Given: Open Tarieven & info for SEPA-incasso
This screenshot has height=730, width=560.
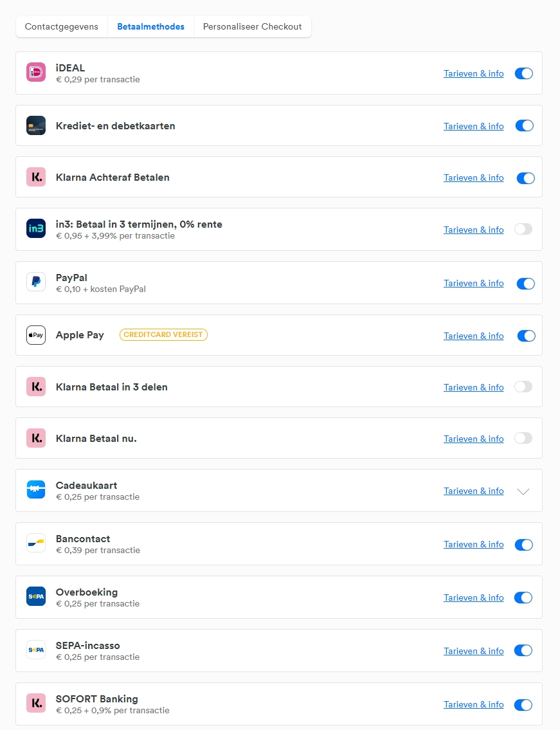Looking at the screenshot, I should [x=473, y=651].
